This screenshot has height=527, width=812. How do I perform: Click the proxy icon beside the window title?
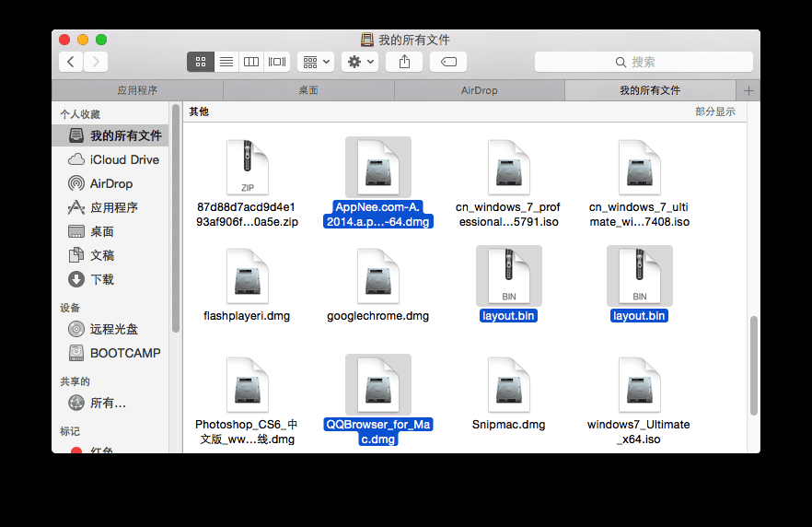tap(366, 40)
